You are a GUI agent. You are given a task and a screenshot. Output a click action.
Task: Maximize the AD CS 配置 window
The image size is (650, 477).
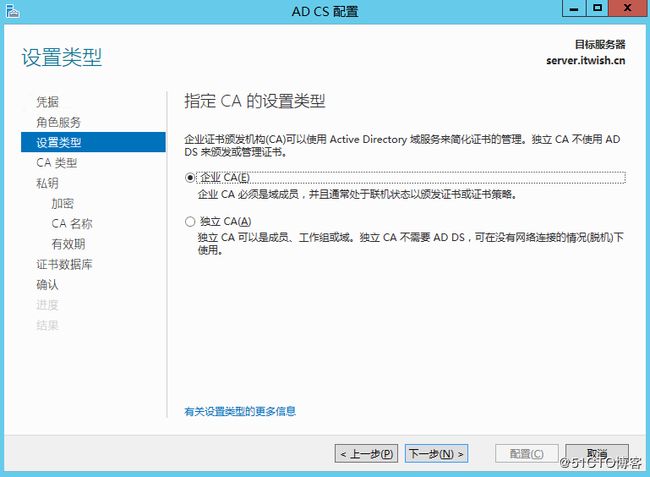pos(597,8)
